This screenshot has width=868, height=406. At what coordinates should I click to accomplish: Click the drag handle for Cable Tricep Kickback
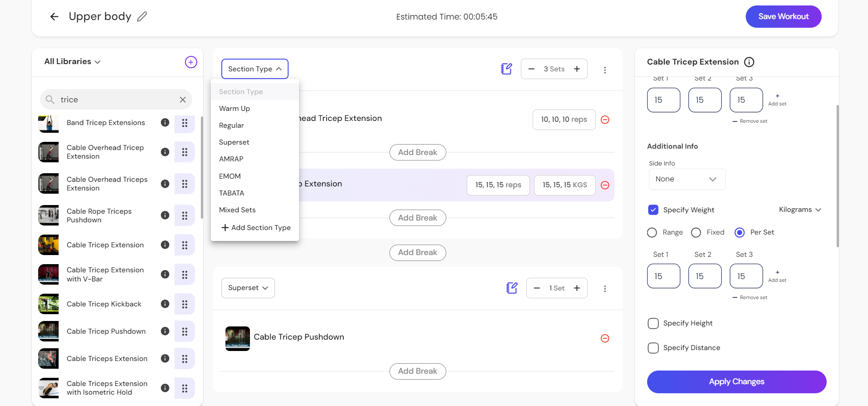[185, 304]
